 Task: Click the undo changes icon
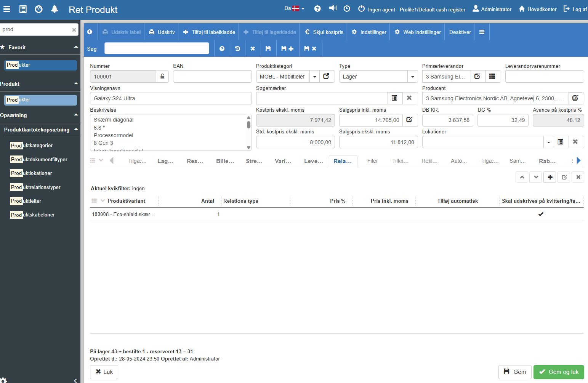coord(237,49)
